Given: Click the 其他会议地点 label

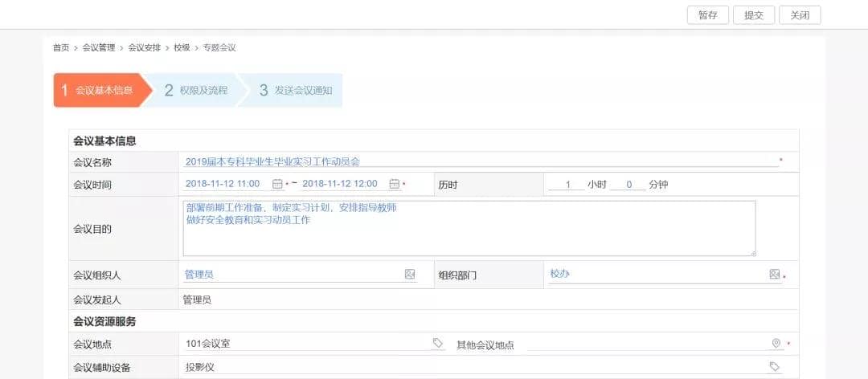Looking at the screenshot, I should 485,345.
